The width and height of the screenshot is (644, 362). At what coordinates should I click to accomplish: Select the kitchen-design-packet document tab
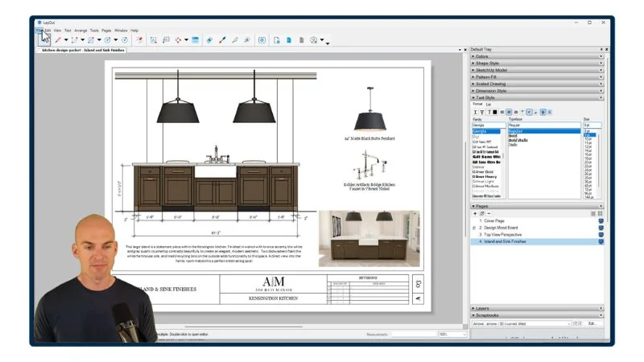pyautogui.click(x=83, y=50)
